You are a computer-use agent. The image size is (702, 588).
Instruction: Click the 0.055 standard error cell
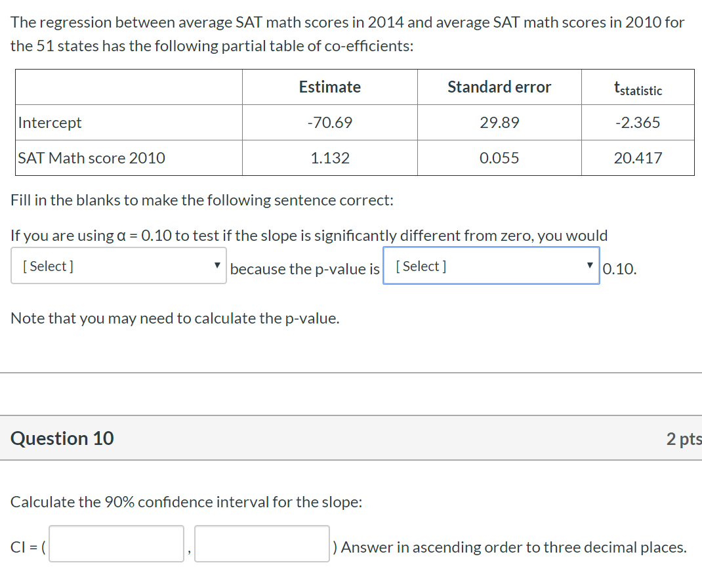[499, 157]
